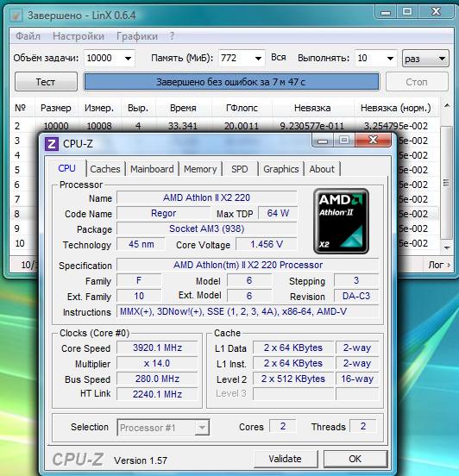This screenshot has width=459, height=476.
Task: Switch to the Mainboard tab
Action: coord(152,169)
